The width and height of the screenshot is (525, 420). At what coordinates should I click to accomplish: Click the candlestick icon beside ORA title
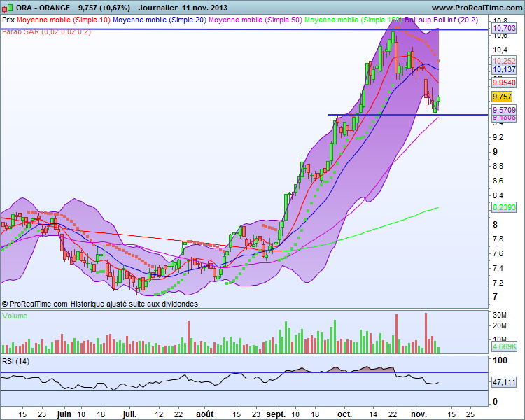pos(8,8)
